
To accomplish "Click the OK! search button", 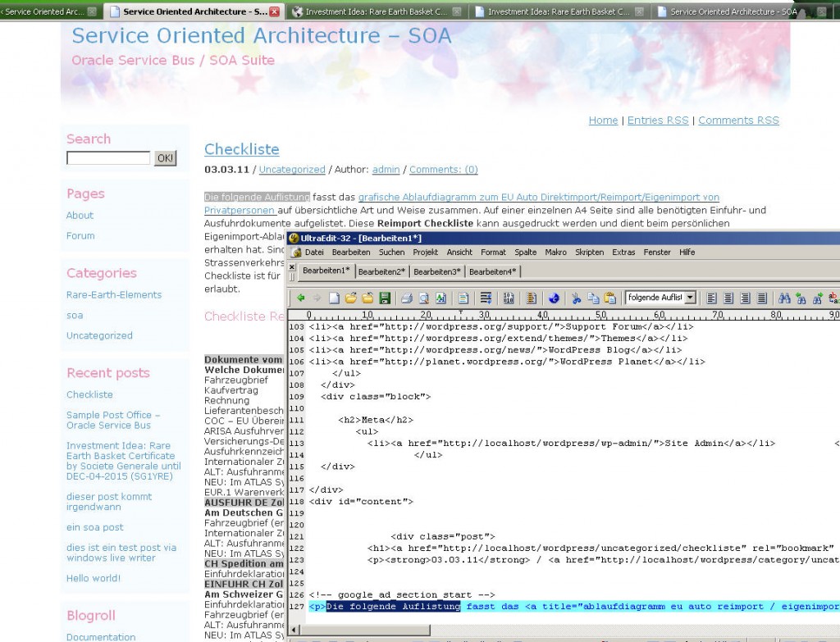I will click(165, 158).
